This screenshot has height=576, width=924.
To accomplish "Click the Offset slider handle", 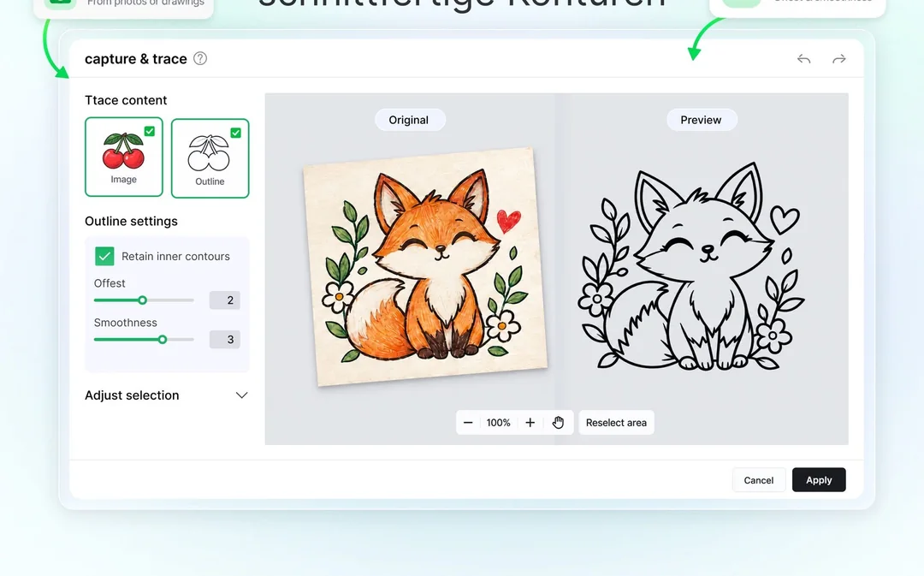I will 143,300.
